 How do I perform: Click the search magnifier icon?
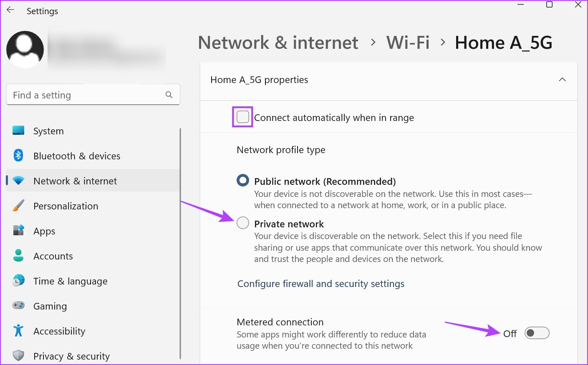click(x=169, y=95)
